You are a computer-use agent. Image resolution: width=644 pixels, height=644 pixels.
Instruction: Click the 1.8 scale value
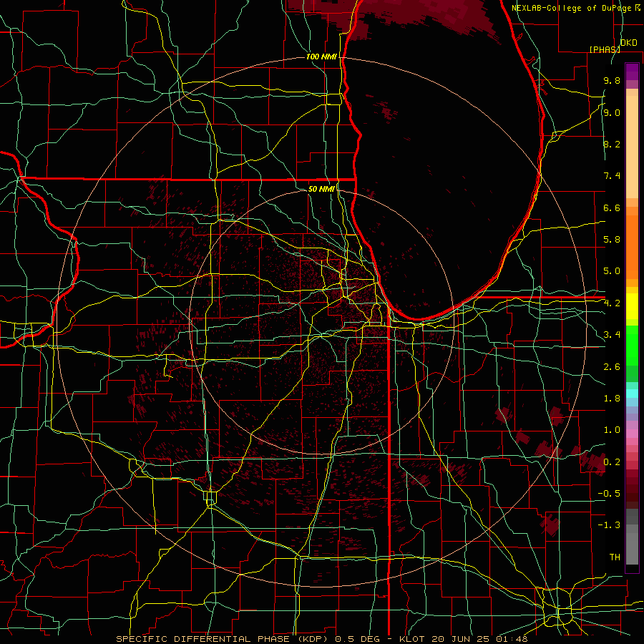[x=612, y=399]
